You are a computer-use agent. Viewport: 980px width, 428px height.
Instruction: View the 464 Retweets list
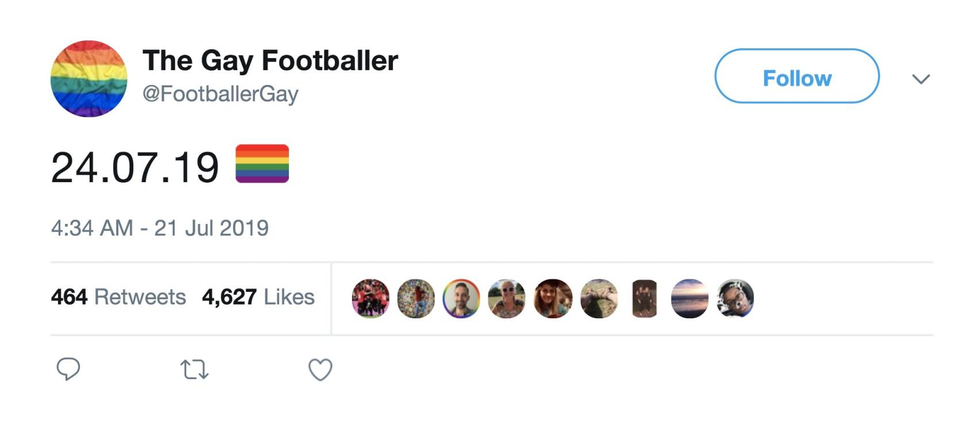[118, 298]
